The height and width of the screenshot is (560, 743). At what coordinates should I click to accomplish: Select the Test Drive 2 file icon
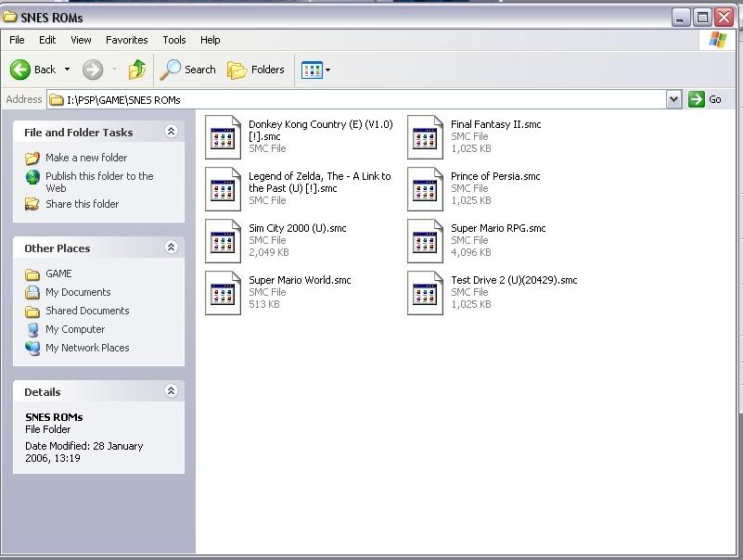[x=425, y=293]
